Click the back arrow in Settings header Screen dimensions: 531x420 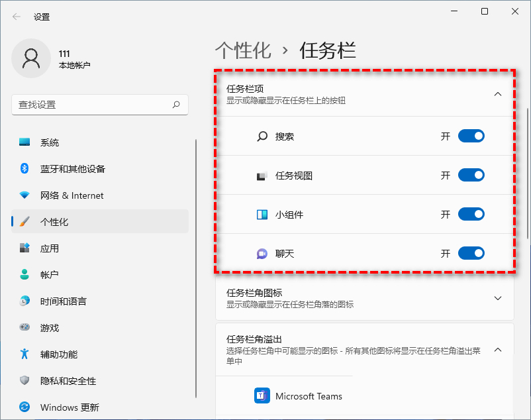(x=17, y=17)
